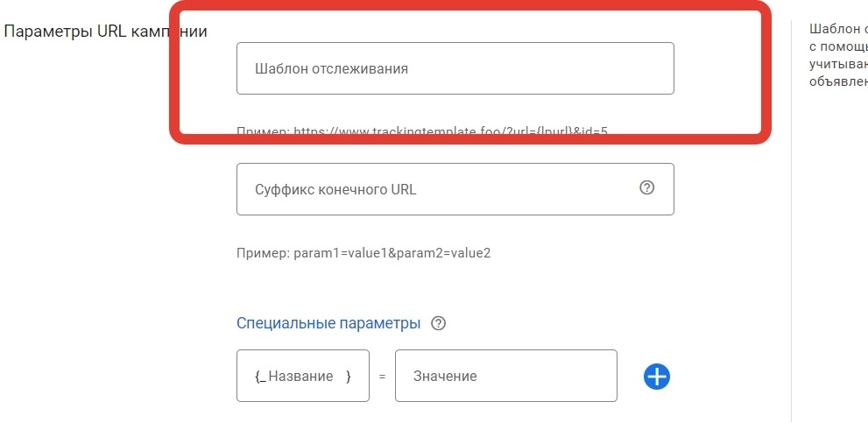Viewport: 868px width, 430px height.
Task: Open help icon inside Суффикс конечного URL field
Action: 647,187
